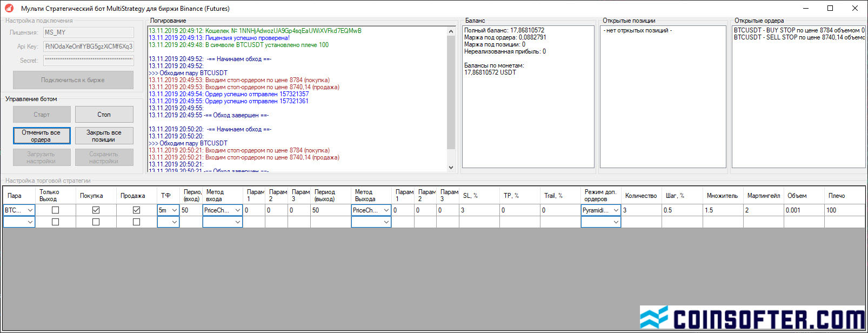Stop the bot with the Стоп button

(x=104, y=115)
